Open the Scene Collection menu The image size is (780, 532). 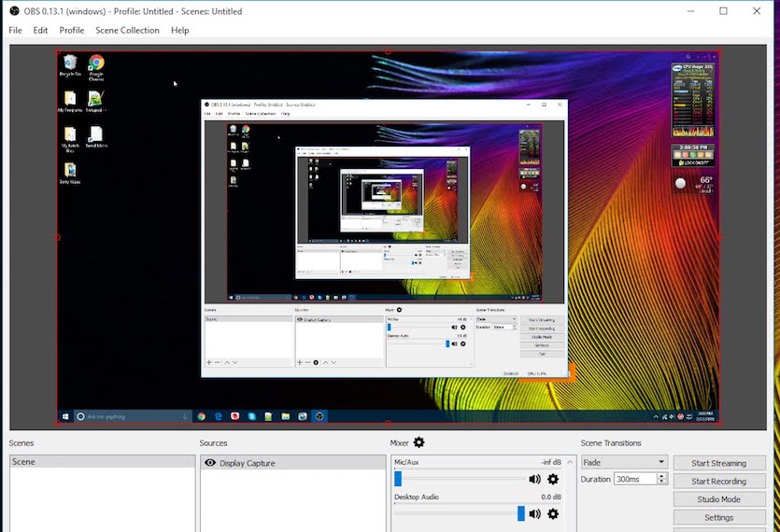[127, 30]
